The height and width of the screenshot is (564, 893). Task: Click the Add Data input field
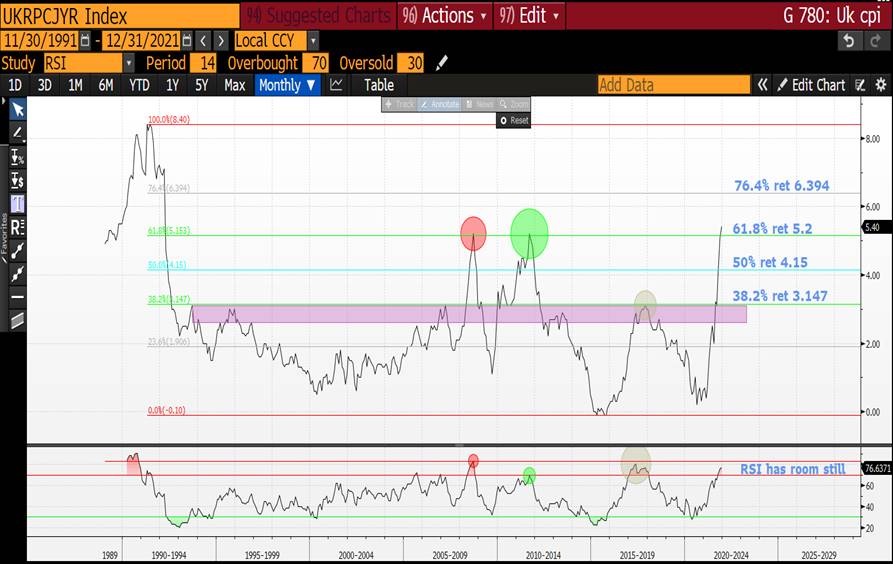673,85
